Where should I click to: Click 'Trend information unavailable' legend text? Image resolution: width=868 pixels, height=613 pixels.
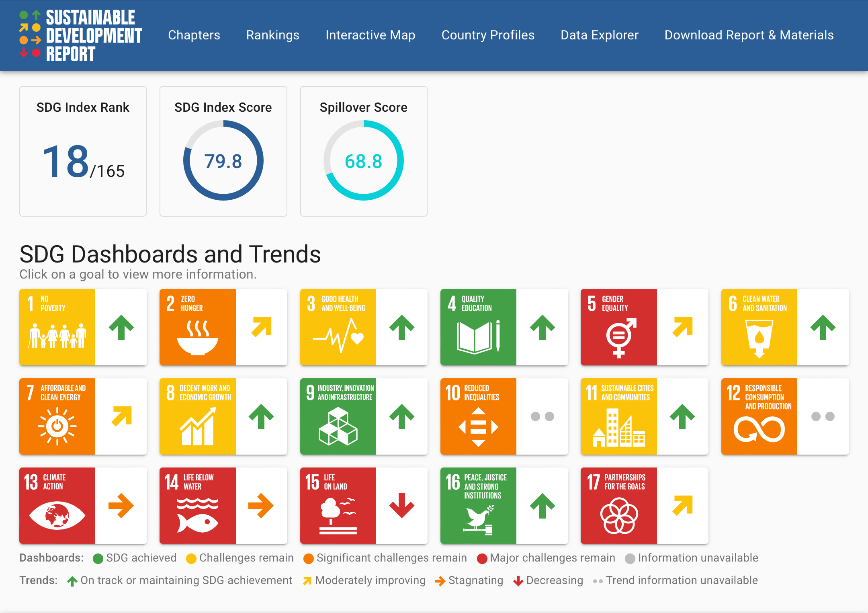coord(682,580)
